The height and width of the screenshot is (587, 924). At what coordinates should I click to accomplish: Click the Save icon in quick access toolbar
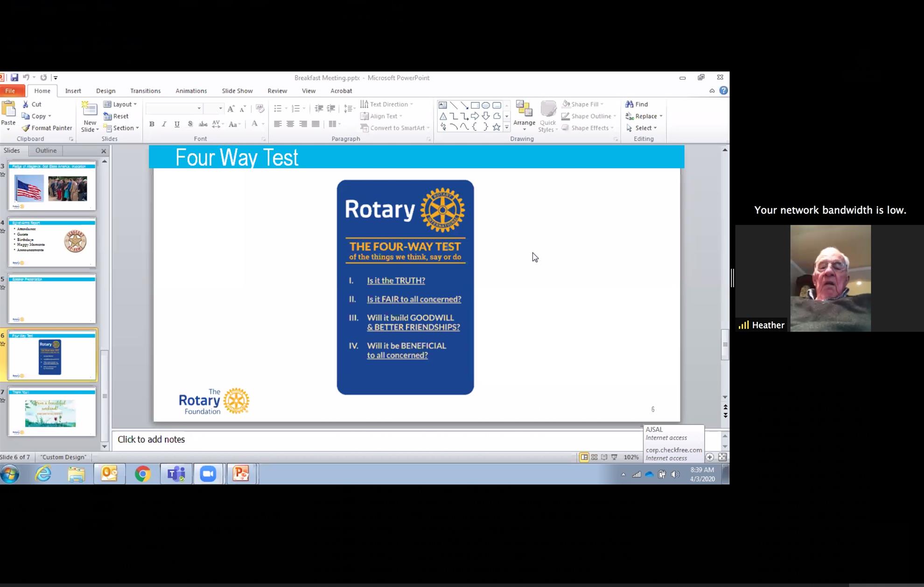[x=14, y=78]
